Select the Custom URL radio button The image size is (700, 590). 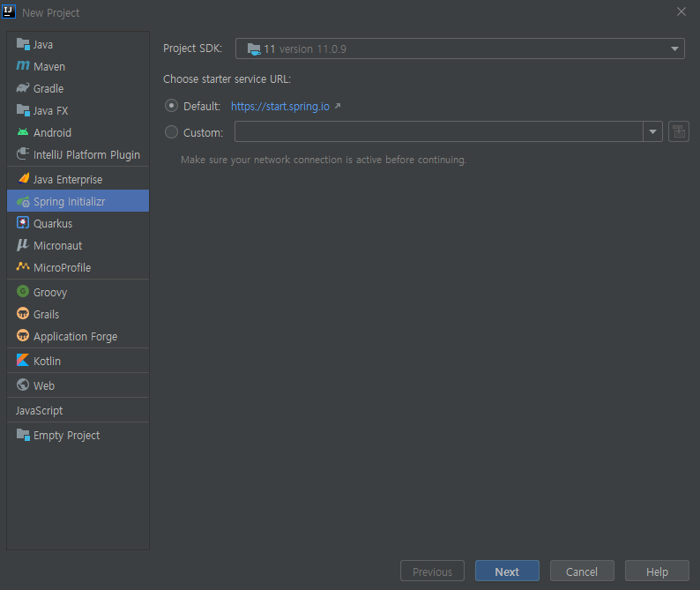click(x=171, y=132)
